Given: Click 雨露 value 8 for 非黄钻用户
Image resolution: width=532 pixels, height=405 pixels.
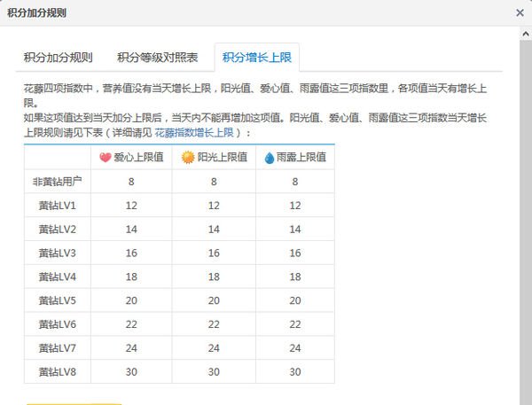Looking at the screenshot, I should point(295,182).
